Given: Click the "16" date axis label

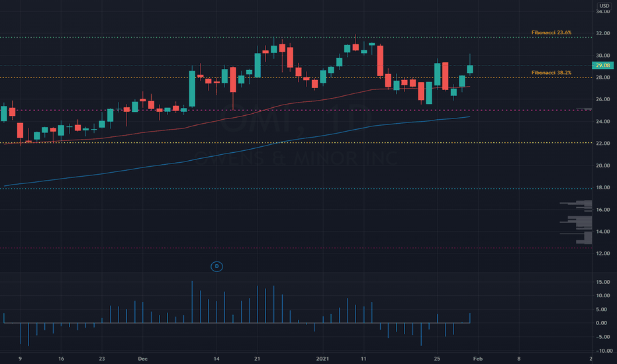Looking at the screenshot, I should click(61, 359).
